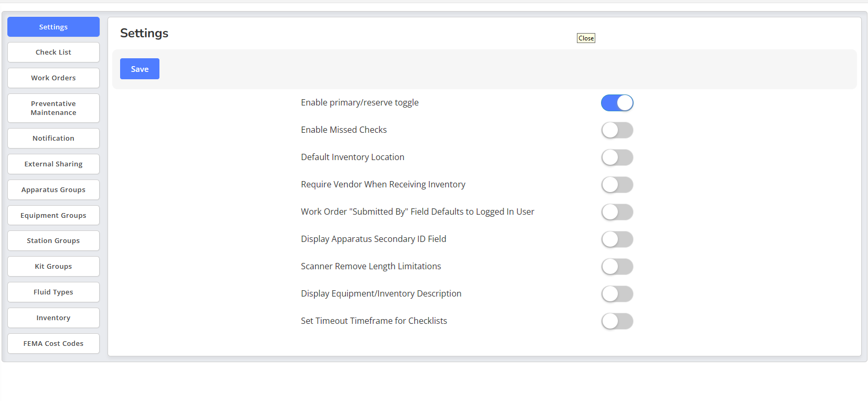
Task: Switch on Display Apparatus Secondary ID Field
Action: pyautogui.click(x=617, y=239)
